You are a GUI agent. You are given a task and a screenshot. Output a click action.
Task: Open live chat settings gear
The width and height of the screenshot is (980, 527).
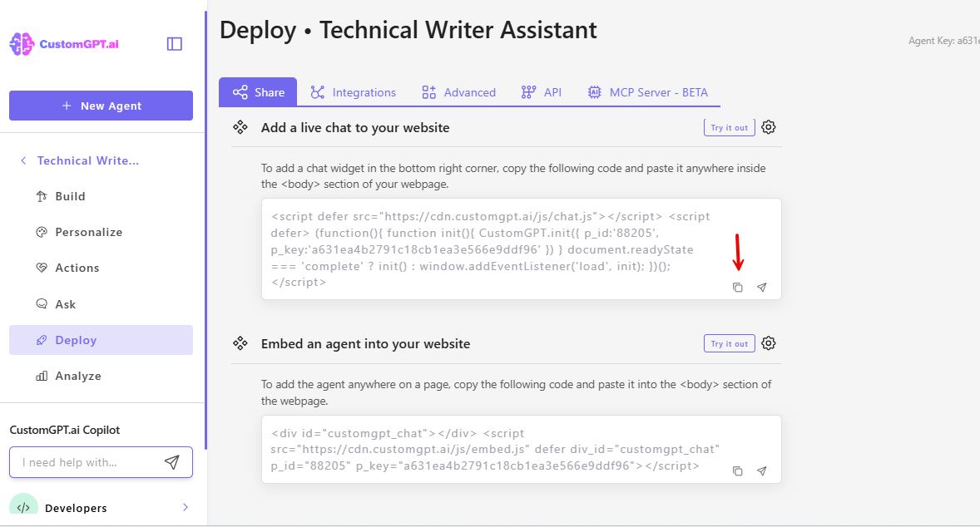click(768, 127)
